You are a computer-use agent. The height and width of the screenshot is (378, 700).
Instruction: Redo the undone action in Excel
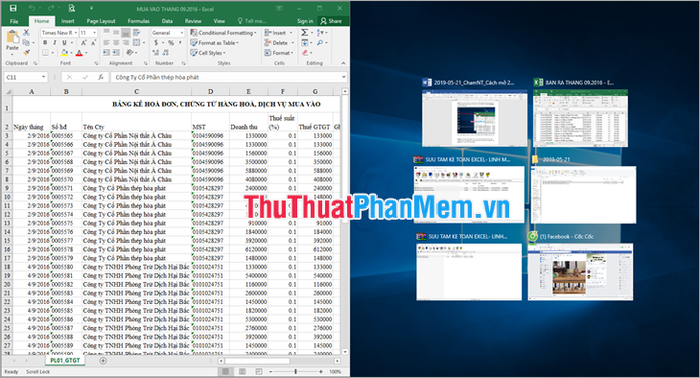50,8
